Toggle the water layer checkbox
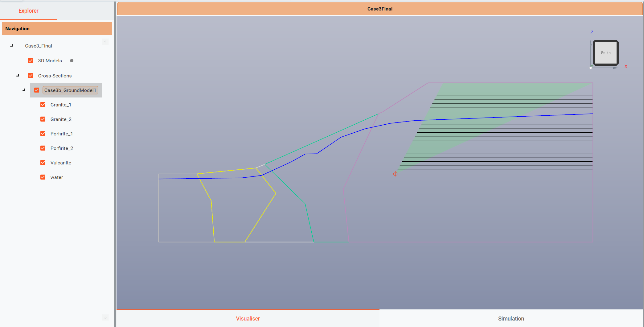Image resolution: width=644 pixels, height=327 pixels. [x=43, y=177]
